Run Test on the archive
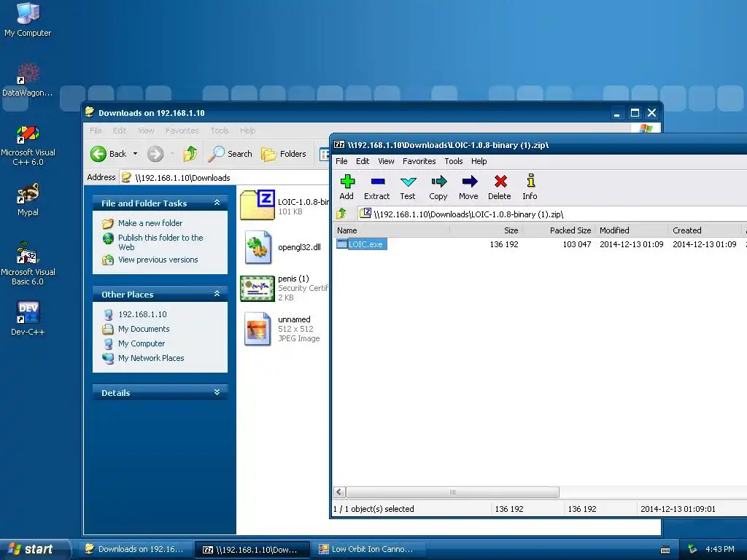747x560 pixels. (x=408, y=187)
